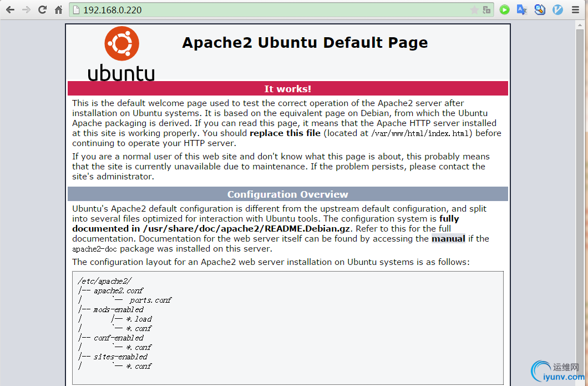Click the page icon in the address bar

tap(76, 10)
